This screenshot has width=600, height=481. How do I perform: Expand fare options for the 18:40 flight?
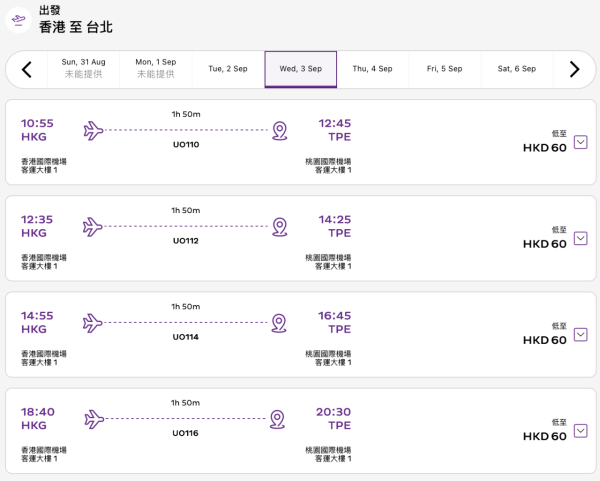580,431
